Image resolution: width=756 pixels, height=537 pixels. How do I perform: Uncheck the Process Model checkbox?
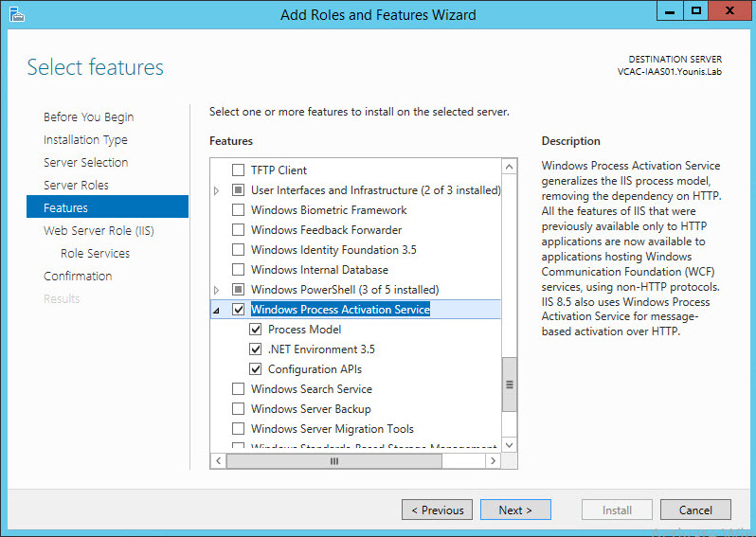pyautogui.click(x=256, y=330)
